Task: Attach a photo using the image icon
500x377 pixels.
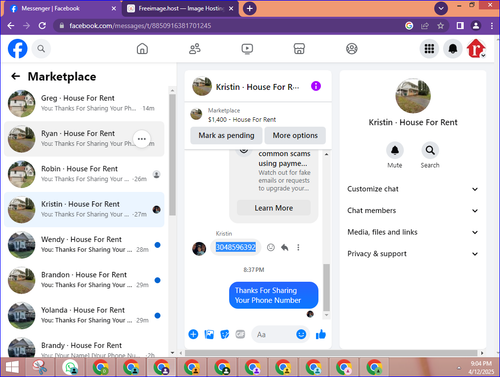Action: click(209, 334)
